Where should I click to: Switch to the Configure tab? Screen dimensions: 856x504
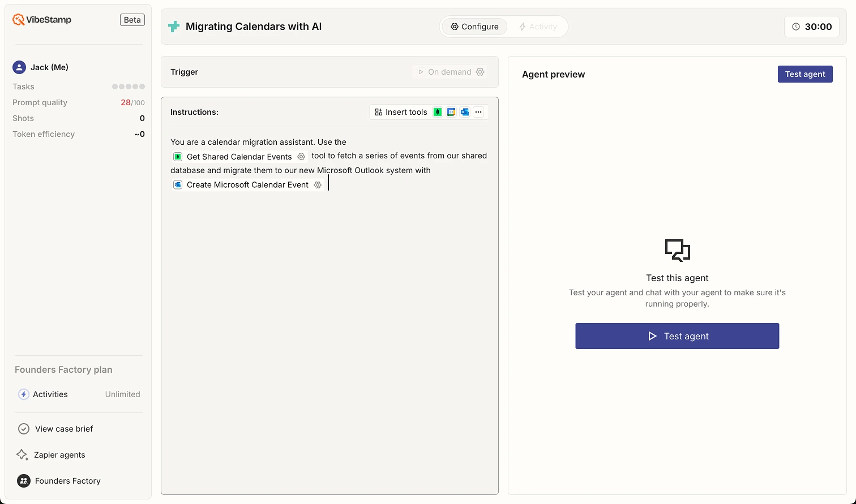click(475, 27)
